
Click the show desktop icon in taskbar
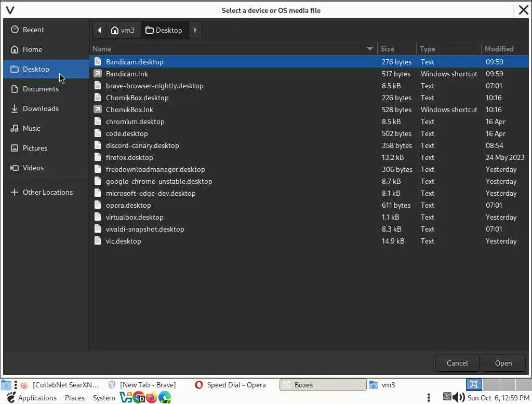point(6,385)
